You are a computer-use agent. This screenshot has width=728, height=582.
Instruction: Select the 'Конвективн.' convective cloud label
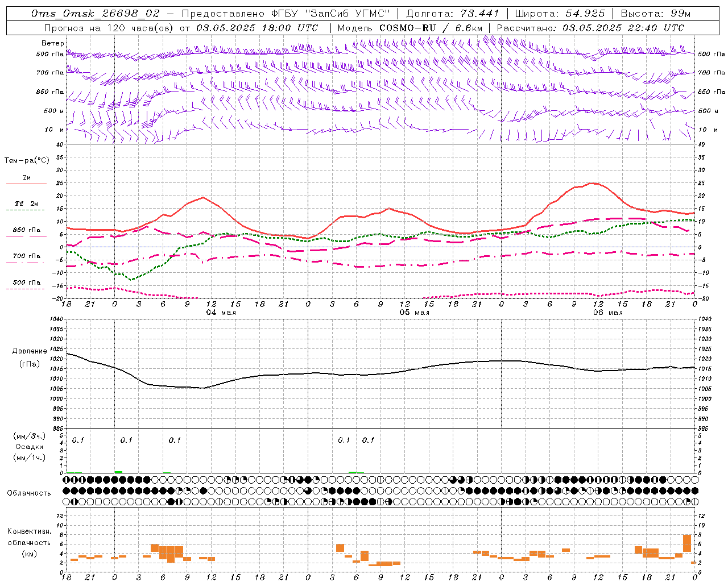pos(29,531)
